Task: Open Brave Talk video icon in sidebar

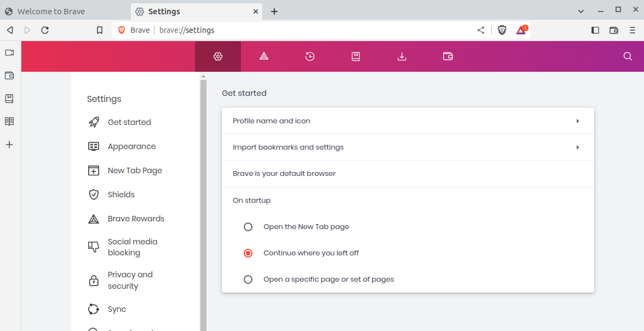Action: 10,53
